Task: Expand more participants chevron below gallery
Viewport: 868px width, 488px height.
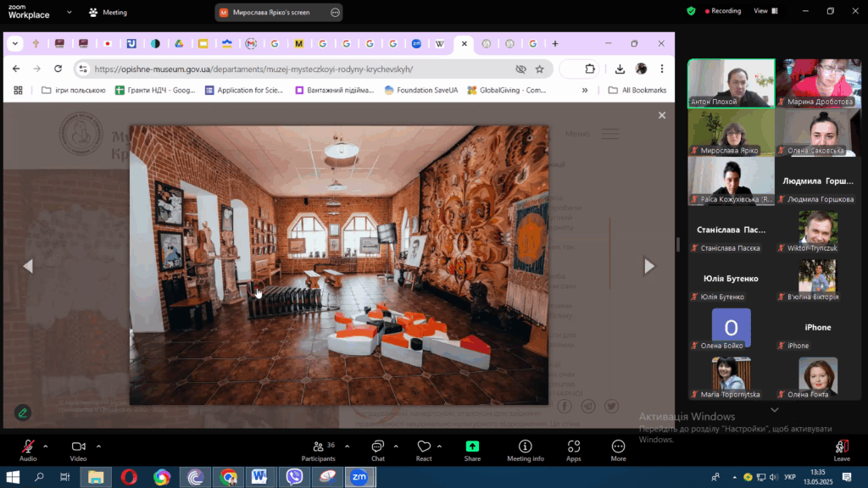Action: [774, 409]
